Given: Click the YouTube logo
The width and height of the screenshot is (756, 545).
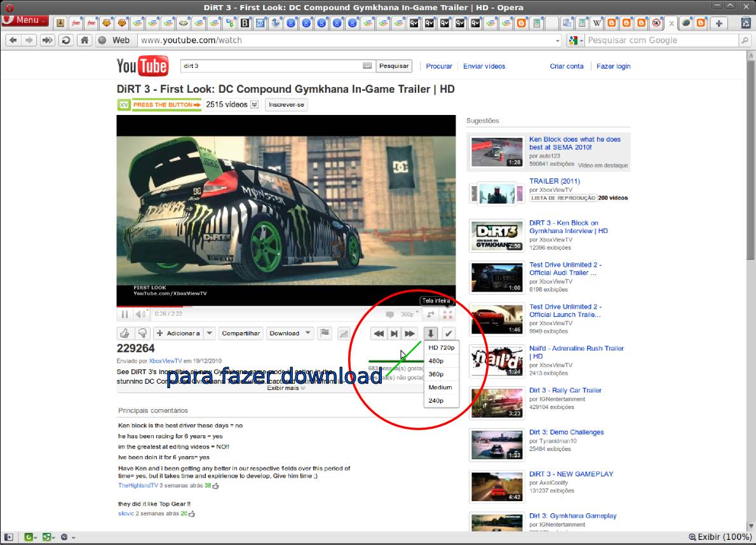Looking at the screenshot, I should coord(142,66).
